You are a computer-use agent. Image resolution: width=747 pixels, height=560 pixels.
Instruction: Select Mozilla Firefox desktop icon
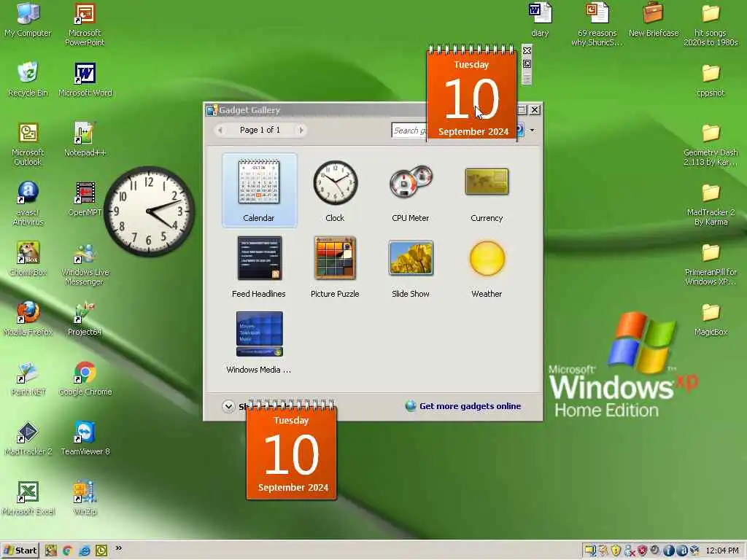coord(28,319)
